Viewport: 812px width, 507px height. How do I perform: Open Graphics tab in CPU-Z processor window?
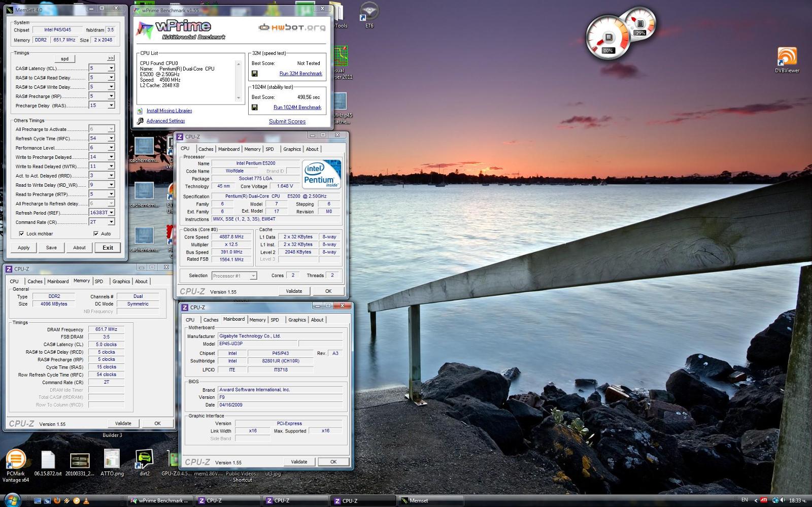coord(292,149)
